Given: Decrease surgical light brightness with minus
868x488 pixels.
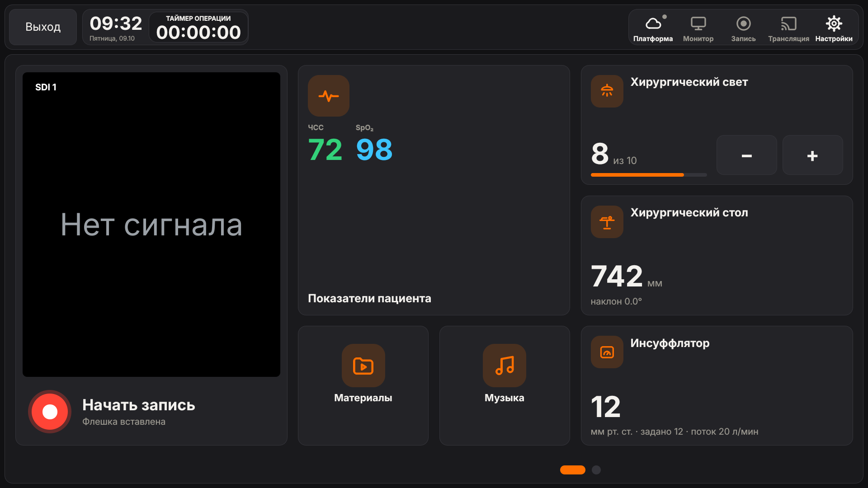Looking at the screenshot, I should pyautogui.click(x=747, y=155).
